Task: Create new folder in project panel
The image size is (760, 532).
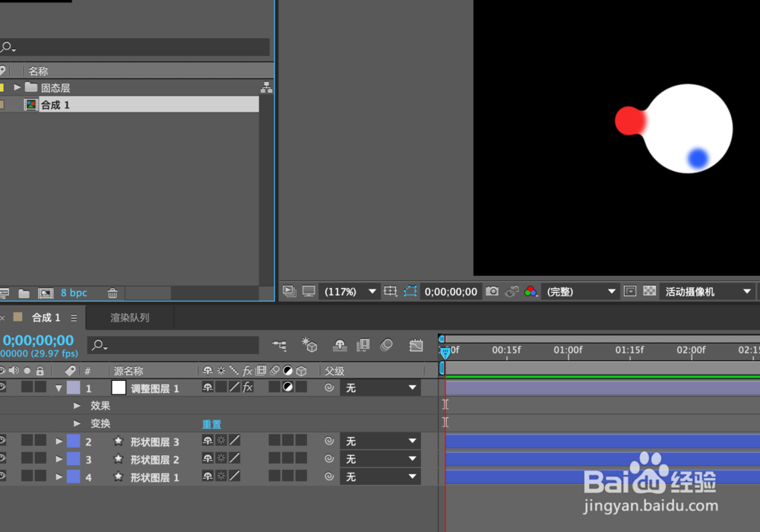Action: [x=24, y=293]
